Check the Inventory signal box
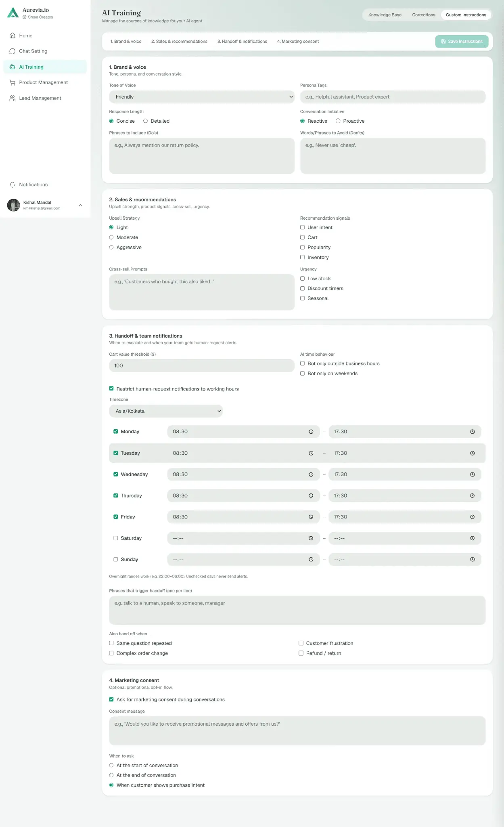The height and width of the screenshot is (827, 504). [x=303, y=257]
